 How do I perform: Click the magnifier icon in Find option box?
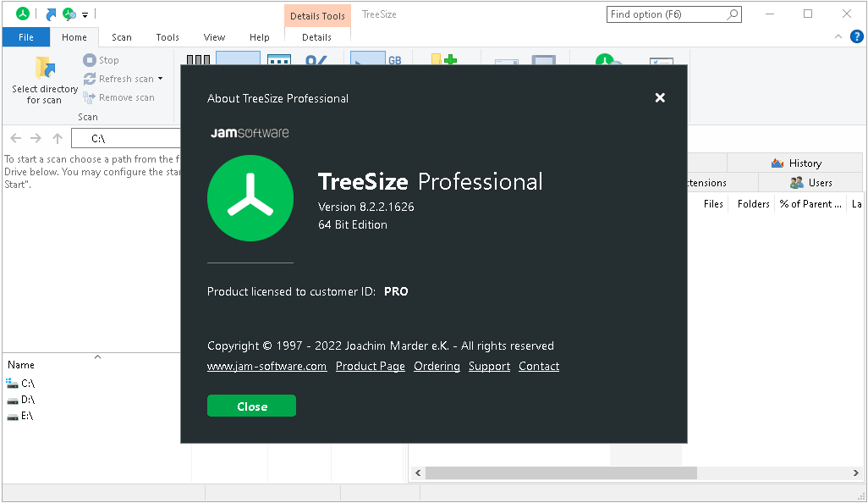pos(733,14)
